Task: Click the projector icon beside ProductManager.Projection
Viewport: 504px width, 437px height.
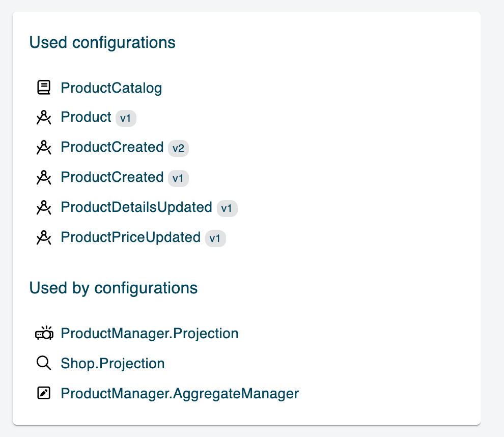Action: pos(44,334)
